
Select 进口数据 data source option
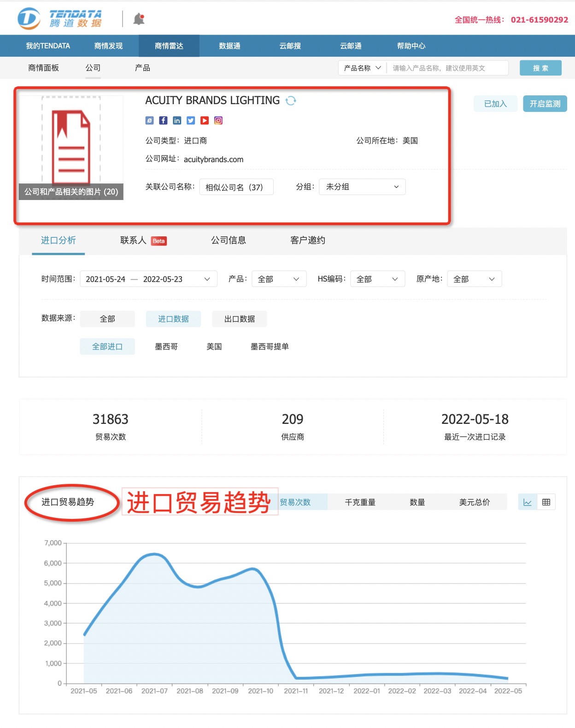pyautogui.click(x=173, y=319)
